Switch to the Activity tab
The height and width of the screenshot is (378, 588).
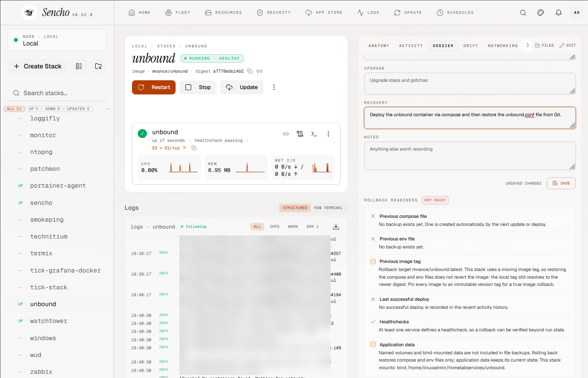coord(411,46)
